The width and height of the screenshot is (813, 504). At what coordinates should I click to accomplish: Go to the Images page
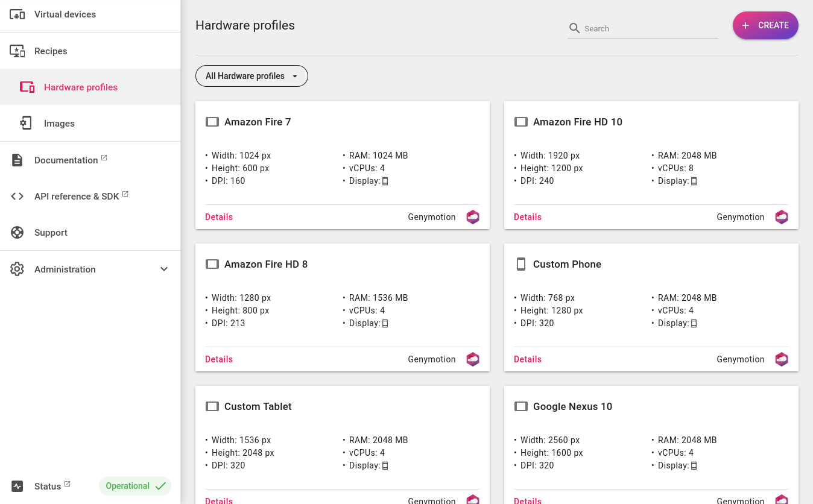pyautogui.click(x=90, y=123)
